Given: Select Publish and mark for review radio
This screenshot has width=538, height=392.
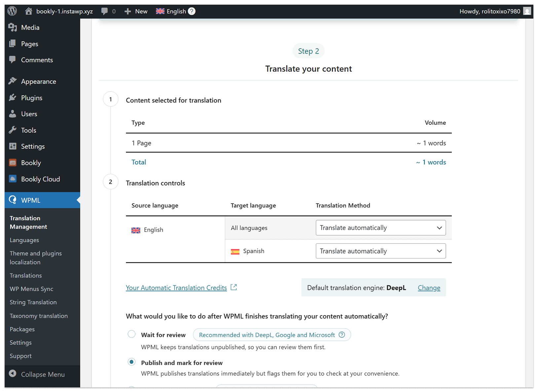Looking at the screenshot, I should tap(132, 362).
